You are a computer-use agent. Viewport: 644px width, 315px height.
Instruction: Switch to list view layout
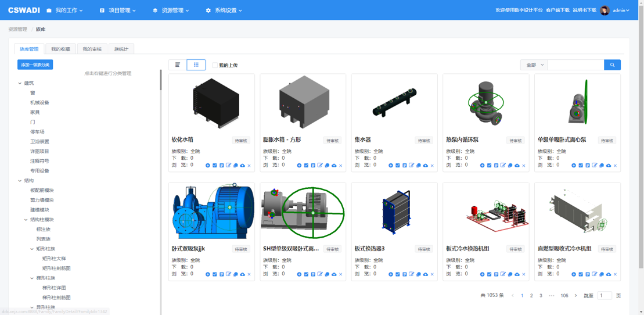[x=178, y=65]
